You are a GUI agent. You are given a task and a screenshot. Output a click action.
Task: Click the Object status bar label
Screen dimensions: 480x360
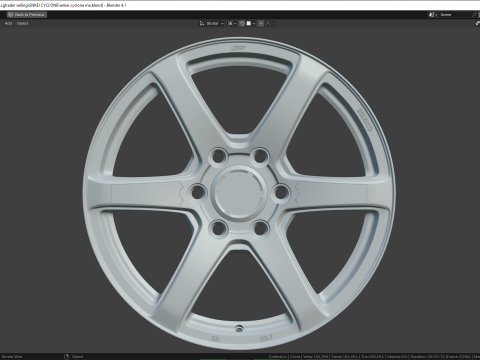77,357
